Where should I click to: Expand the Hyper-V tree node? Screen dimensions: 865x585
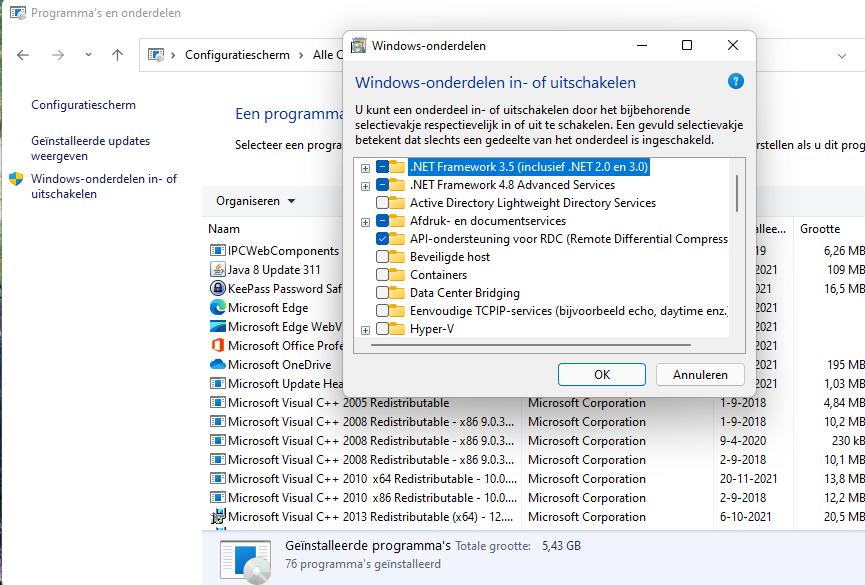[x=365, y=330]
